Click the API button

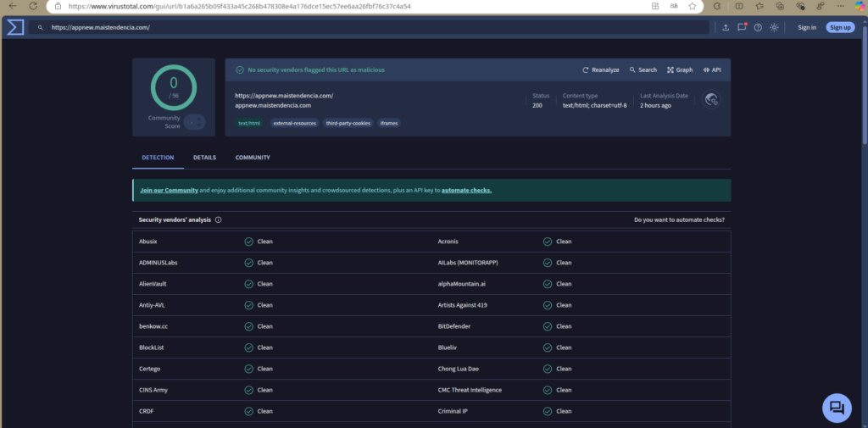(712, 69)
